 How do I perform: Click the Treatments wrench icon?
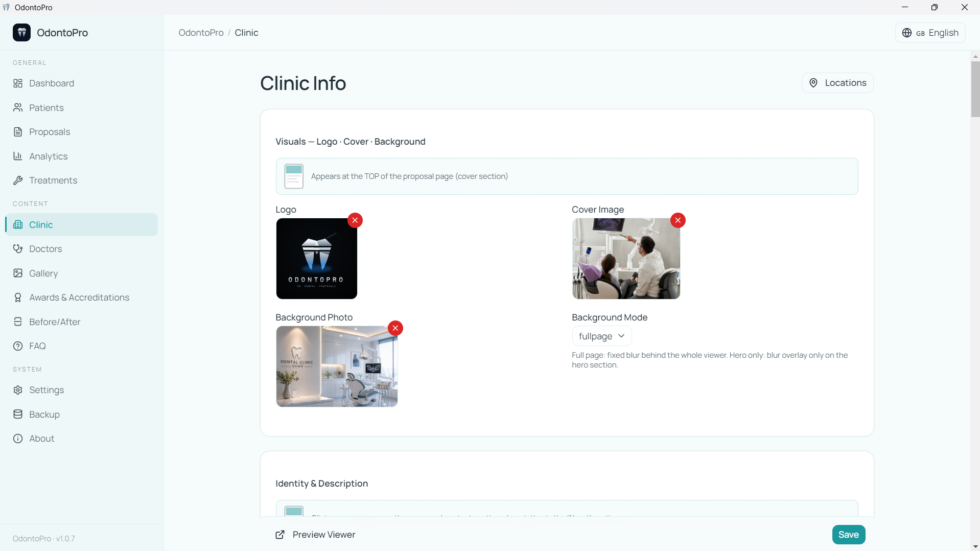[18, 180]
